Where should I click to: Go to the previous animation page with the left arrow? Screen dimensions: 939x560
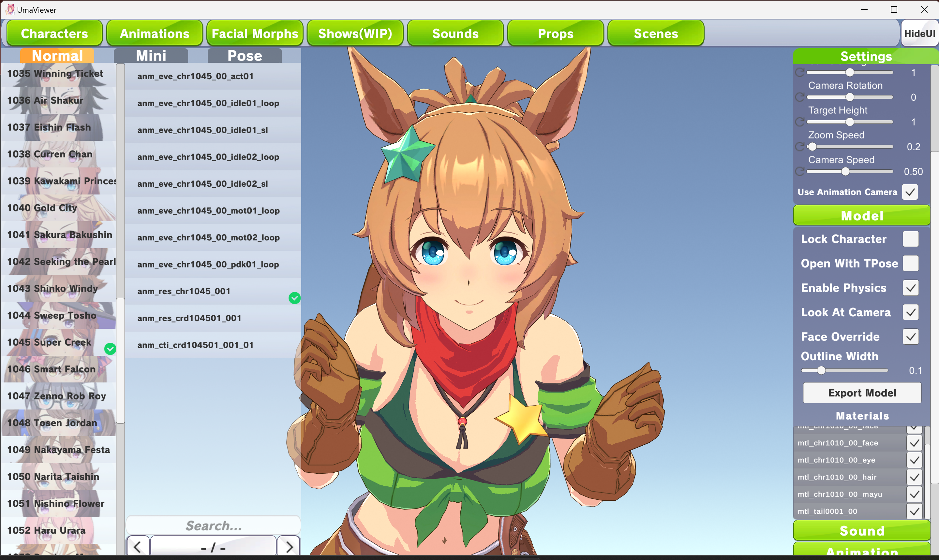coord(138,546)
